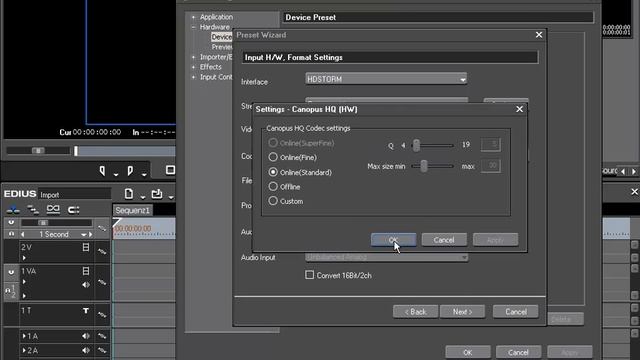Click Cancel in the Canopus HQ settings dialog
The image size is (640, 360).
(x=444, y=240)
